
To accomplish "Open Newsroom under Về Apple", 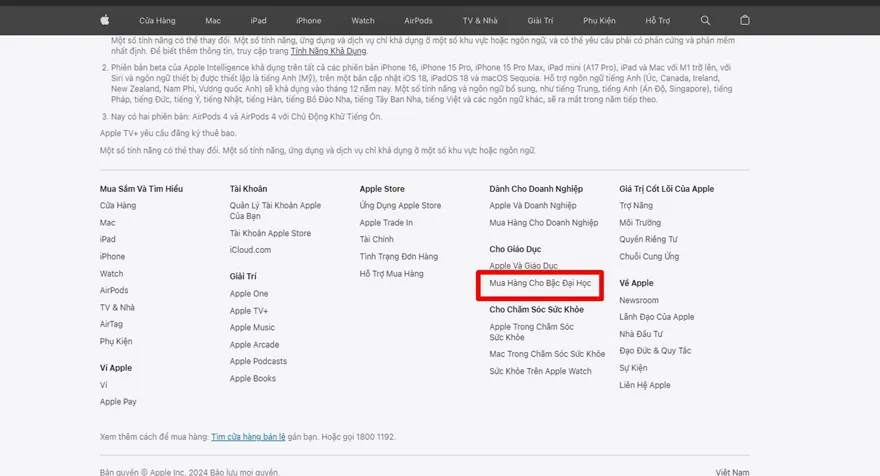I will 638,301.
